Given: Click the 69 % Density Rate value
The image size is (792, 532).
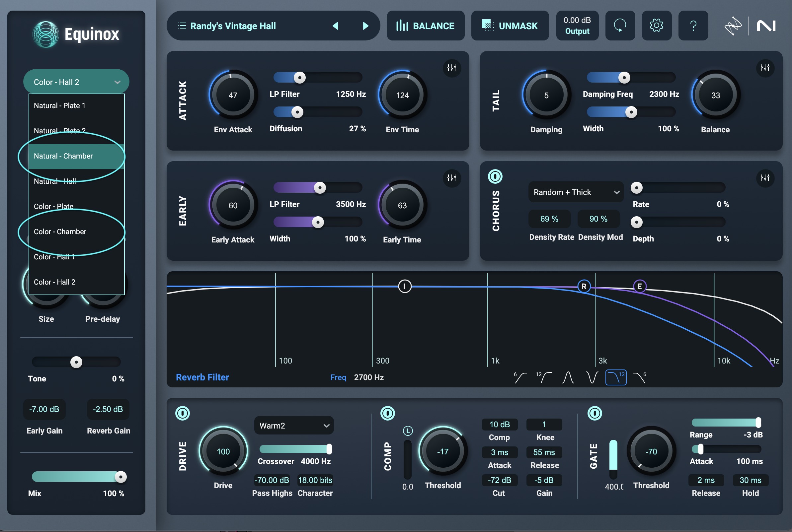Looking at the screenshot, I should 549,219.
